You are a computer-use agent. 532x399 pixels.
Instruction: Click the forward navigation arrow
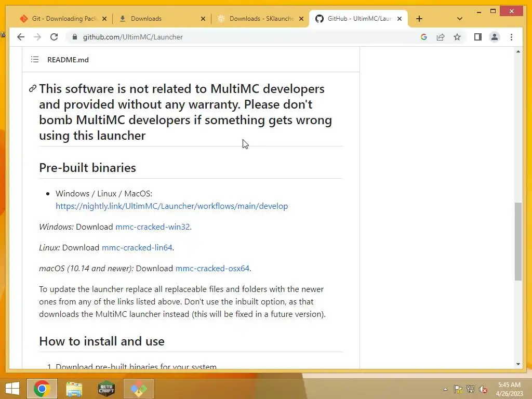click(37, 37)
